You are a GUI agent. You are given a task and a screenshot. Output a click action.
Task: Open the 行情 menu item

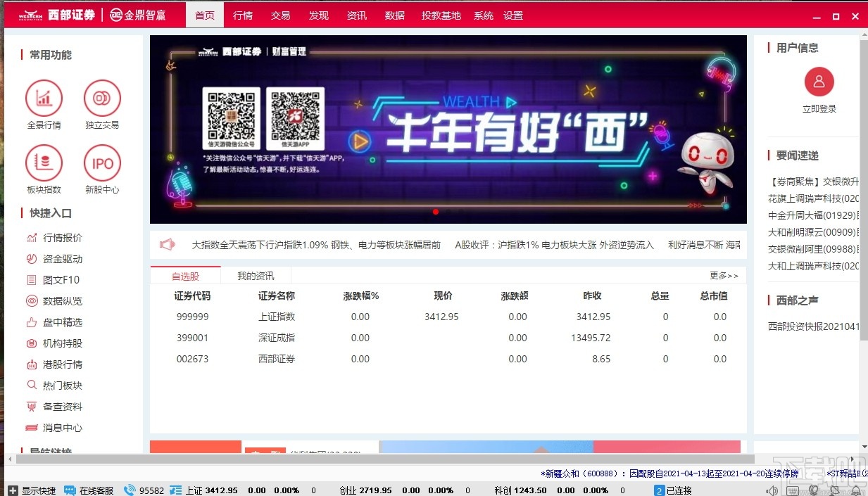(242, 15)
